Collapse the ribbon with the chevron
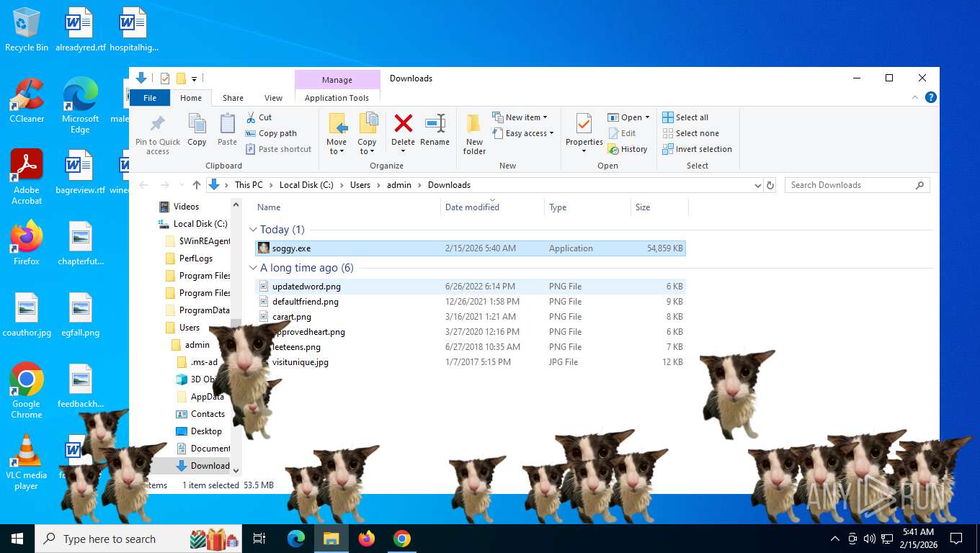Image resolution: width=980 pixels, height=553 pixels. coord(915,97)
